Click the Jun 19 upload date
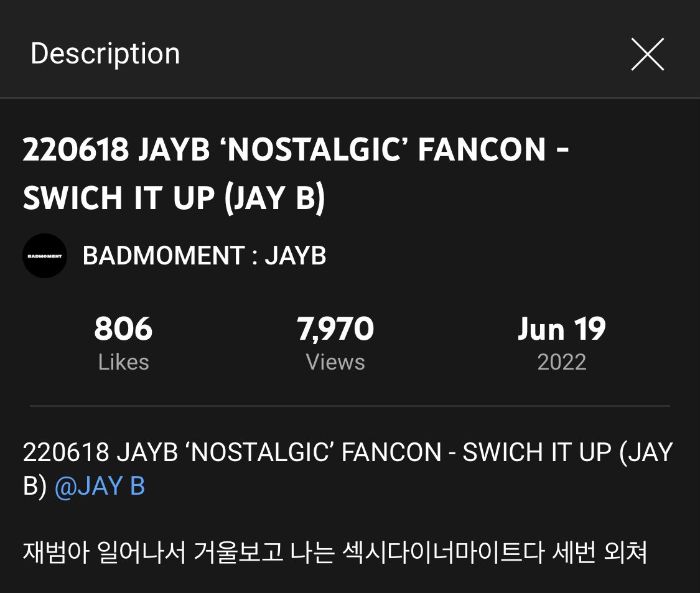The height and width of the screenshot is (593, 700). (x=562, y=329)
